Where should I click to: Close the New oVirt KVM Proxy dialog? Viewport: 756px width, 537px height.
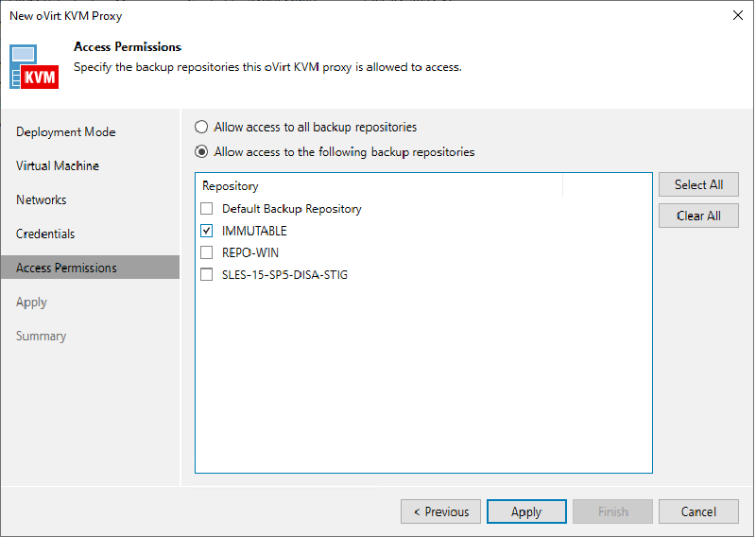pos(737,15)
